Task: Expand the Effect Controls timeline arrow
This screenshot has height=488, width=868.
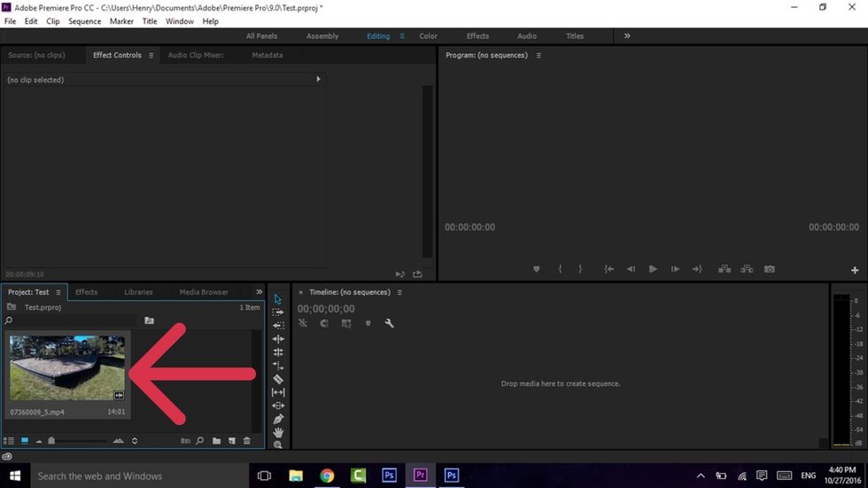Action: tap(318, 79)
